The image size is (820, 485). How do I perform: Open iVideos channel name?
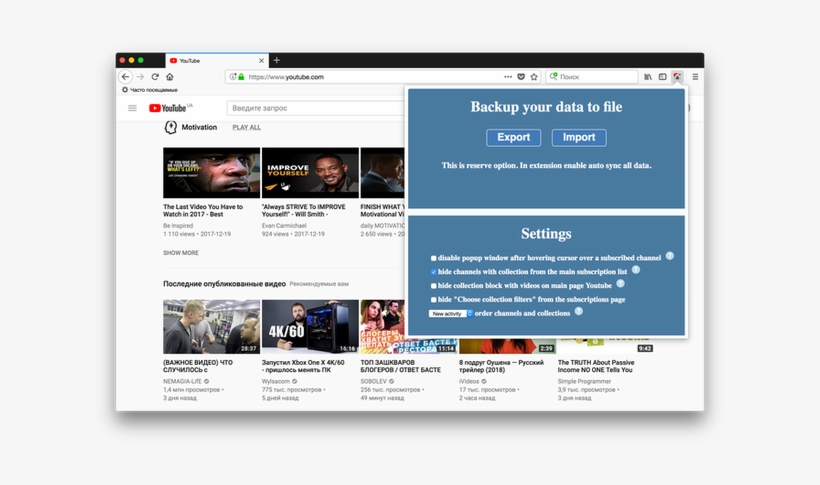[469, 381]
